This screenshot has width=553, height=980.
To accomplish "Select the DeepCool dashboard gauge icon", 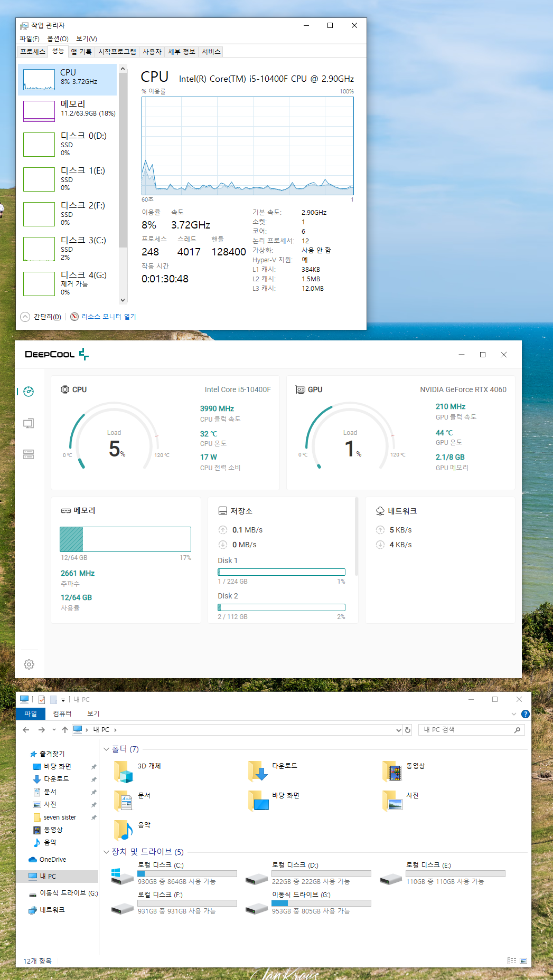I will coord(29,392).
